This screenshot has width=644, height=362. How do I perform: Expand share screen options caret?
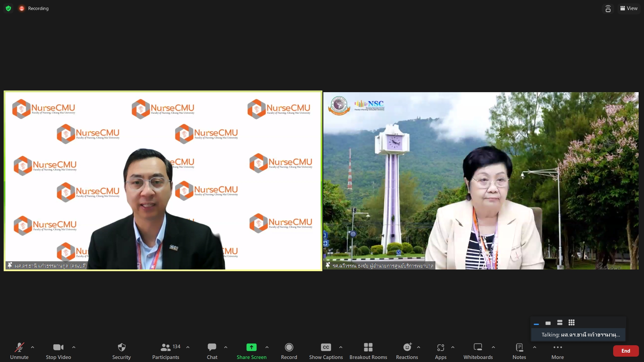point(267,347)
